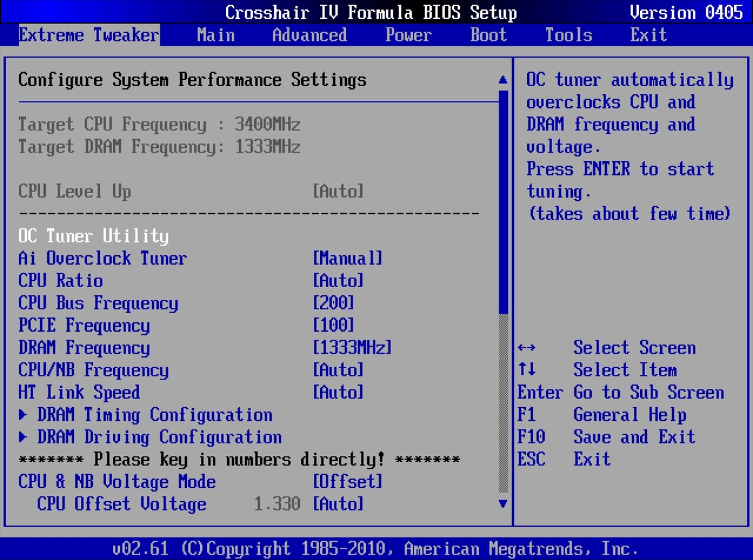Screen dimensions: 753x560
Task: Click the scroll down arrow
Action: point(502,503)
